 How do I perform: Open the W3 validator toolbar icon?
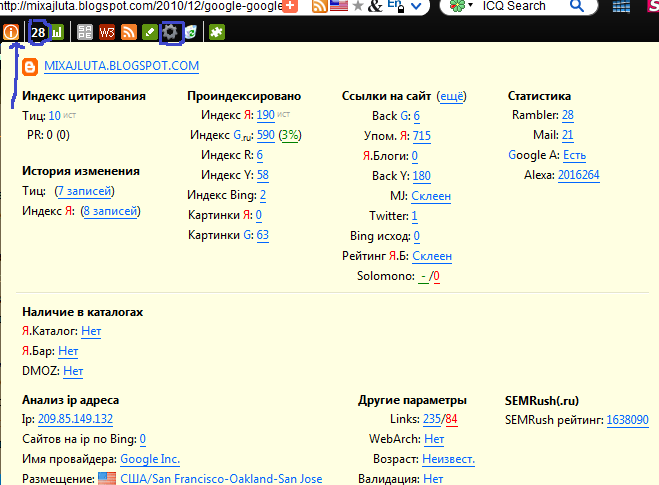coord(107,32)
